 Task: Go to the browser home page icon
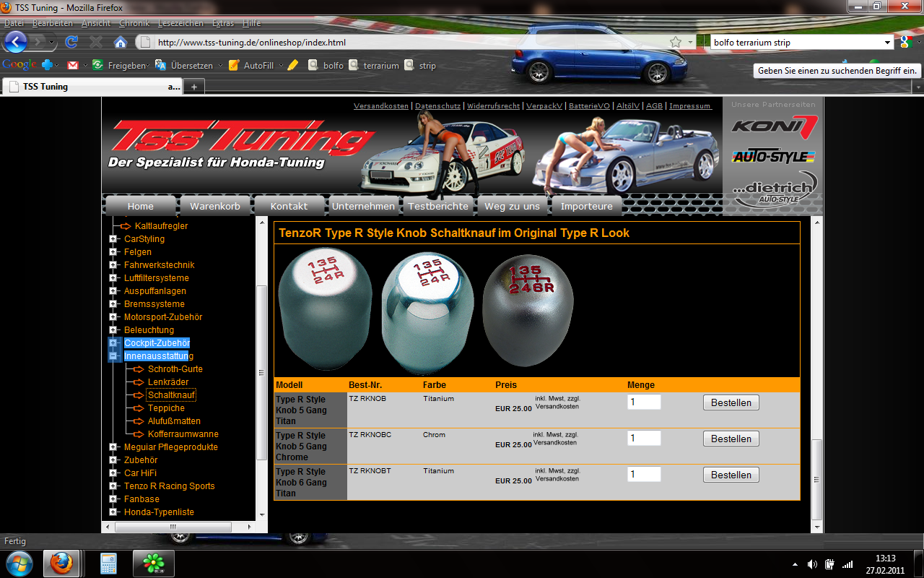tap(121, 42)
